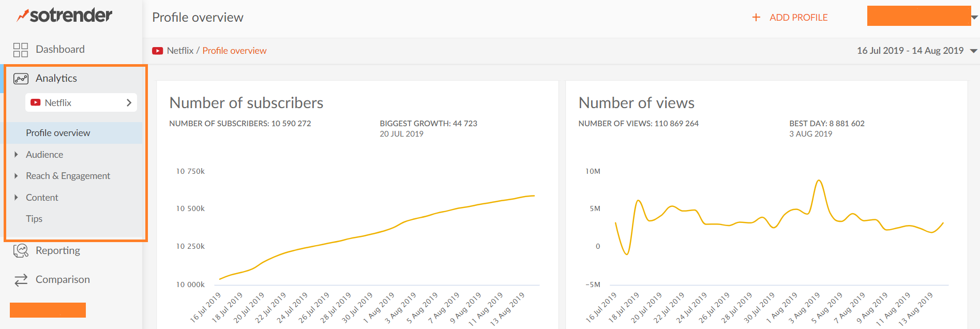Image resolution: width=980 pixels, height=329 pixels.
Task: Open the account dropdown arrow top right
Action: (974, 17)
